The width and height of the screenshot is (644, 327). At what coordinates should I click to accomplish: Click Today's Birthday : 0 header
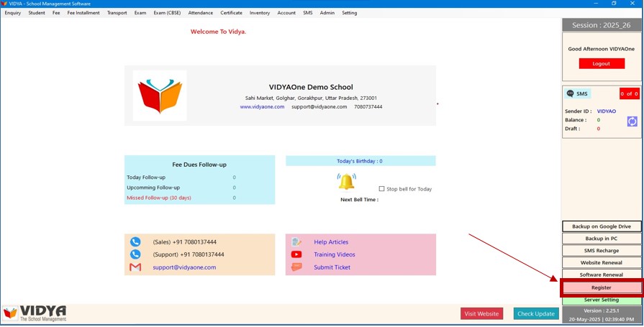[360, 161]
